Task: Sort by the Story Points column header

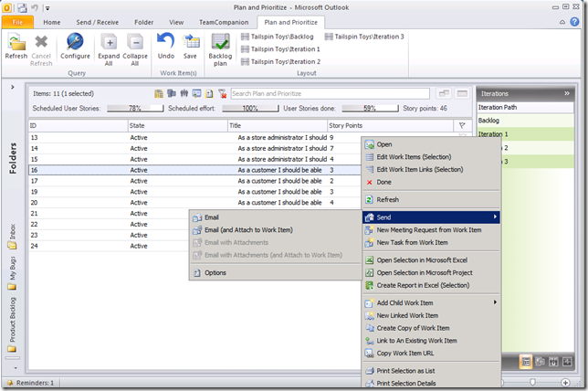Action: [390, 125]
